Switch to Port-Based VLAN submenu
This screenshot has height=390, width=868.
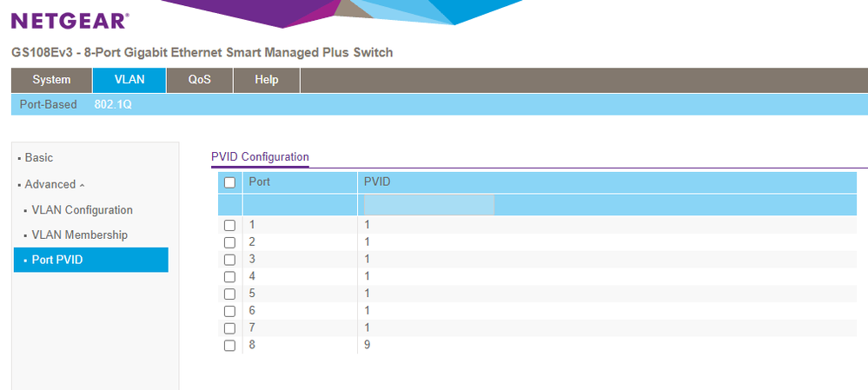pos(48,104)
